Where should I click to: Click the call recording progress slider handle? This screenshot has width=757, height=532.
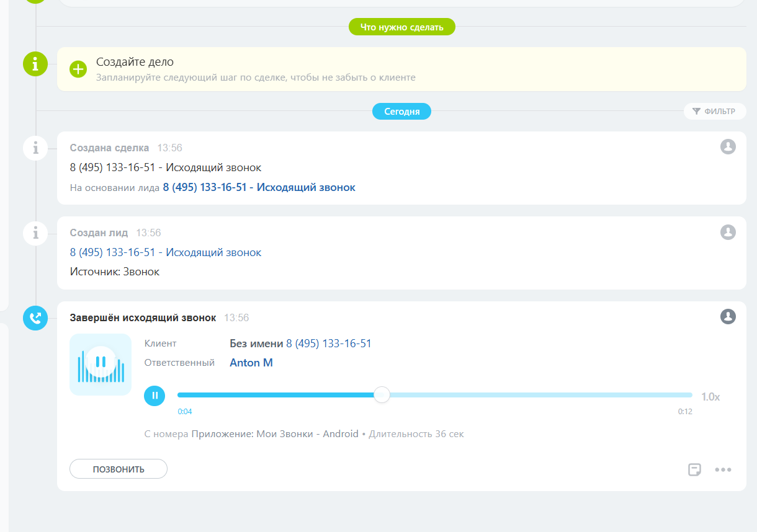[x=382, y=395]
